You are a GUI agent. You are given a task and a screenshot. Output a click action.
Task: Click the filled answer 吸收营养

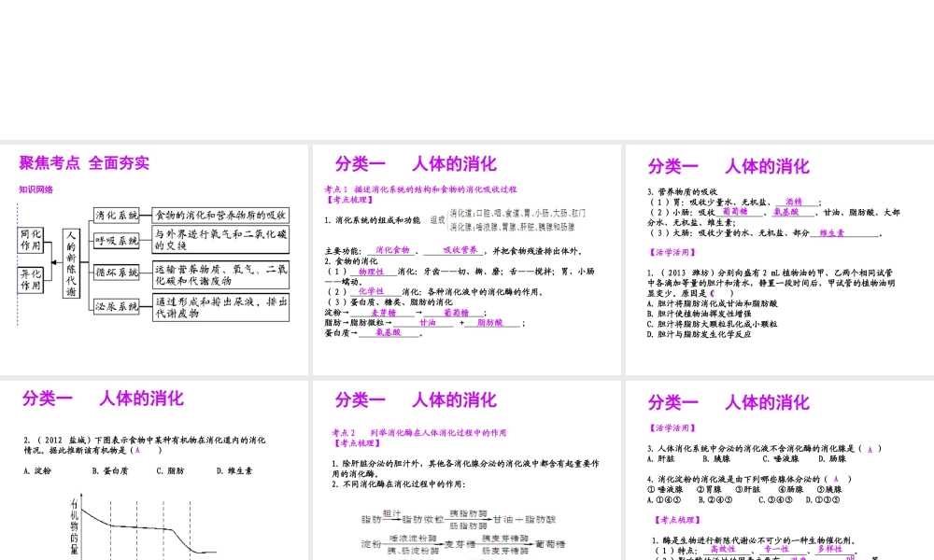pos(460,250)
